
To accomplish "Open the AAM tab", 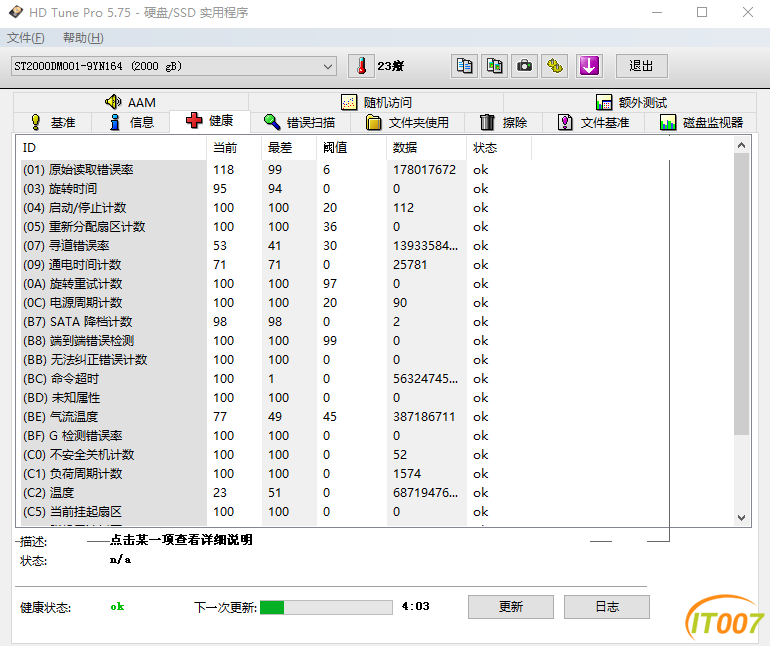I will 130,102.
